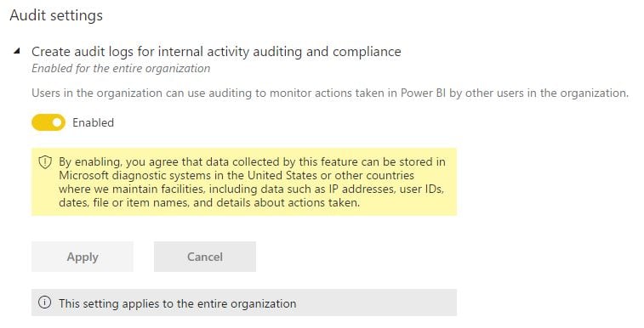Click the shield icon in the yellow notice
This screenshot has width=644, height=328.
[45, 162]
